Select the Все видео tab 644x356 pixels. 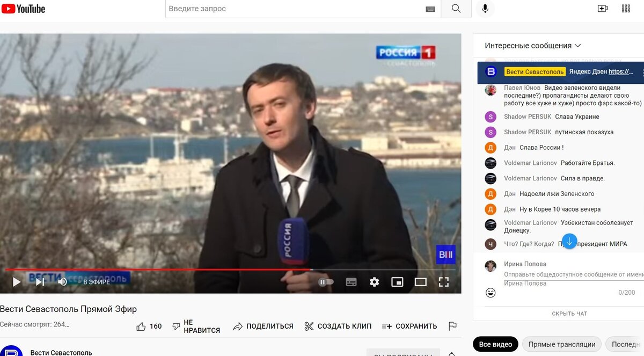click(x=495, y=344)
